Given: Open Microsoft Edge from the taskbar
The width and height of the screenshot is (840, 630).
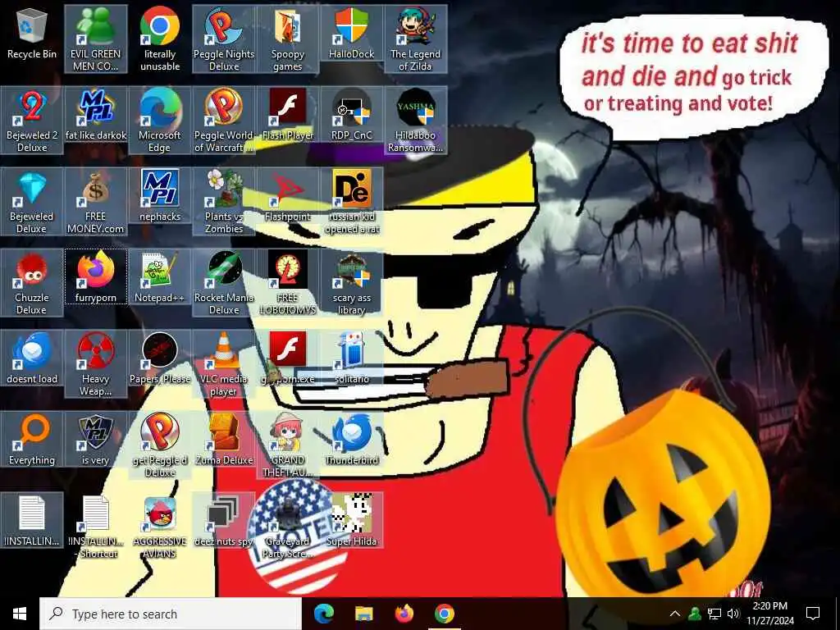Looking at the screenshot, I should point(324,614).
